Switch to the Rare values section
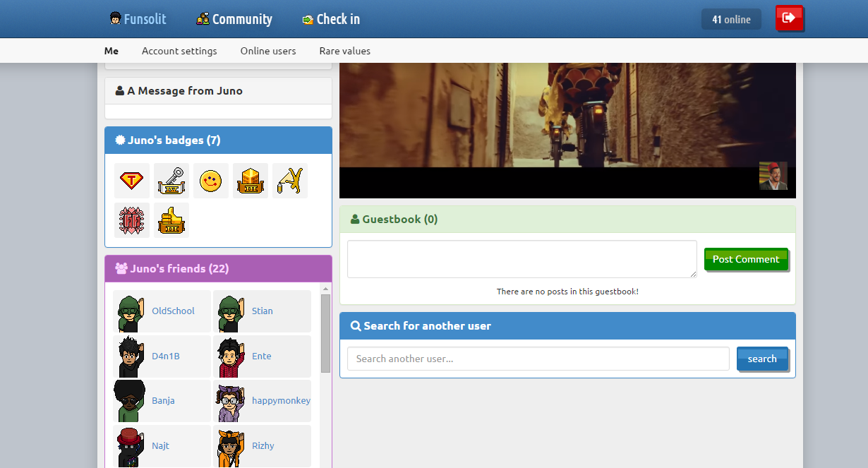The width and height of the screenshot is (868, 468). point(344,51)
